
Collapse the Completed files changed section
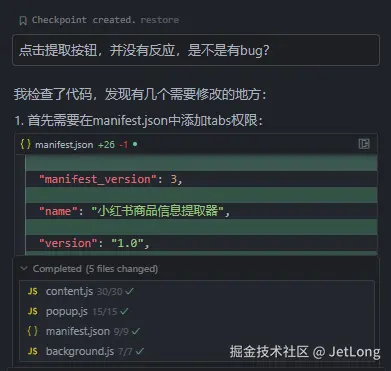tap(24, 268)
